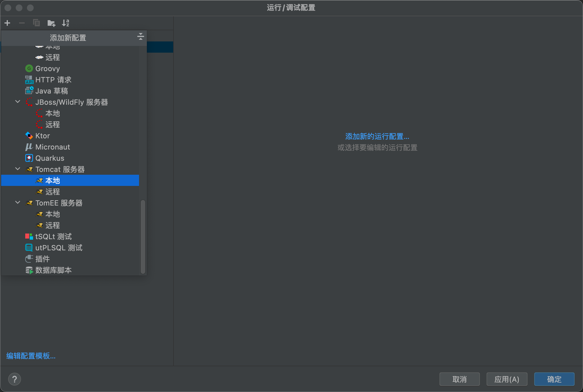The image size is (583, 392).
Task: Choose the HTTP 请求 configuration type
Action: click(x=70, y=80)
